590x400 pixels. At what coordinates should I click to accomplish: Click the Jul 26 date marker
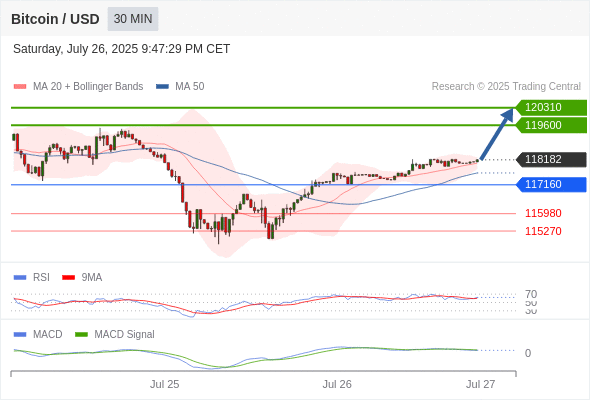click(337, 384)
